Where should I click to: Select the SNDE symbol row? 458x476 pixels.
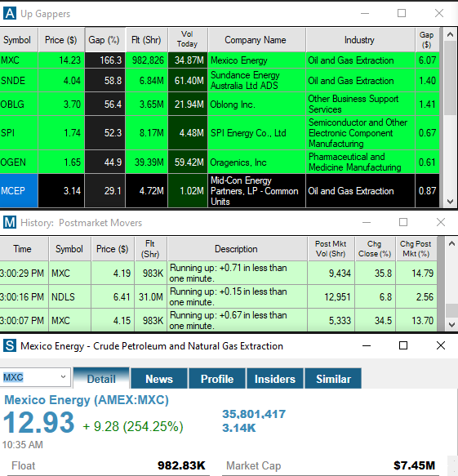coord(220,81)
